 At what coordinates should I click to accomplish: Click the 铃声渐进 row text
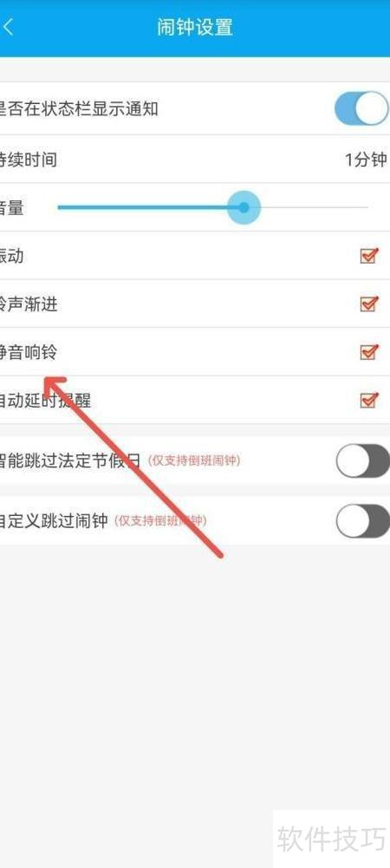29,303
